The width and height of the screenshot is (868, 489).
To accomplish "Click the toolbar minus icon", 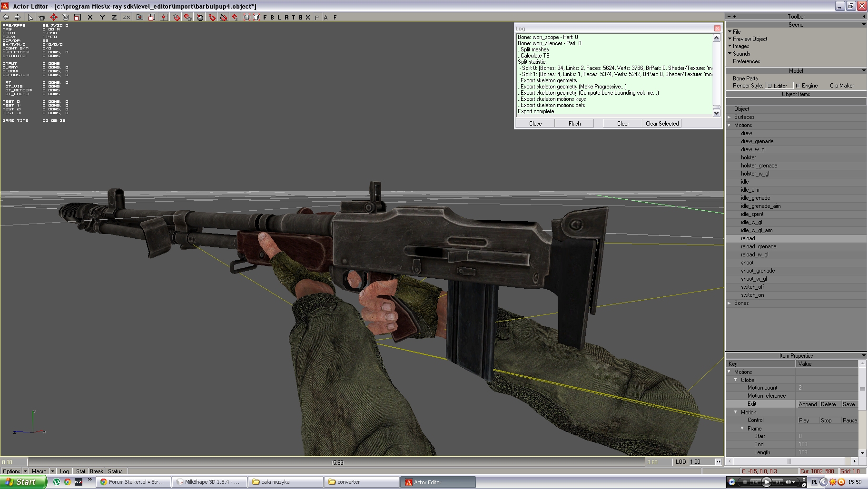I will point(729,17).
